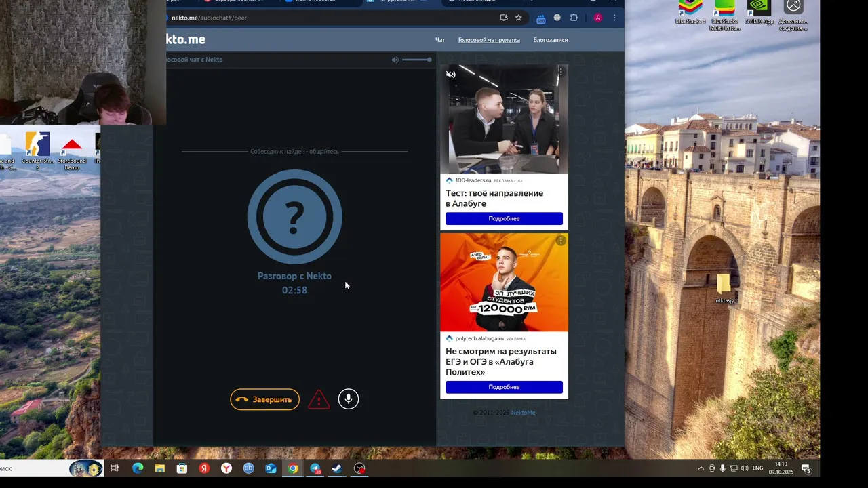This screenshot has width=868, height=488.
Task: Click the microphone tray icon
Action: (722, 468)
